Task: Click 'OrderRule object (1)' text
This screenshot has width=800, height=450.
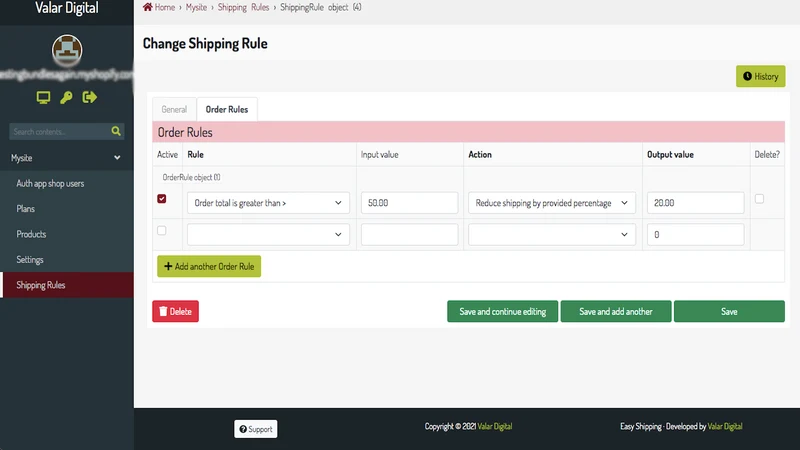Action: (x=191, y=177)
